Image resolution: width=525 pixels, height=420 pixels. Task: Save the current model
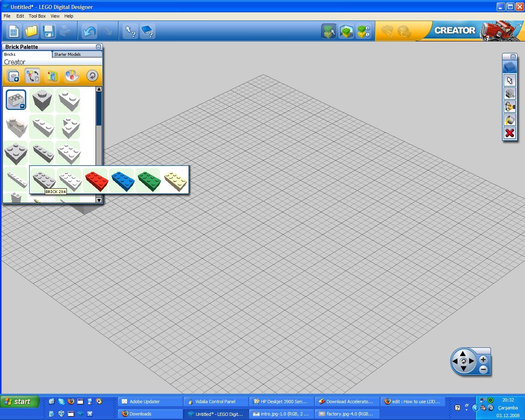49,31
